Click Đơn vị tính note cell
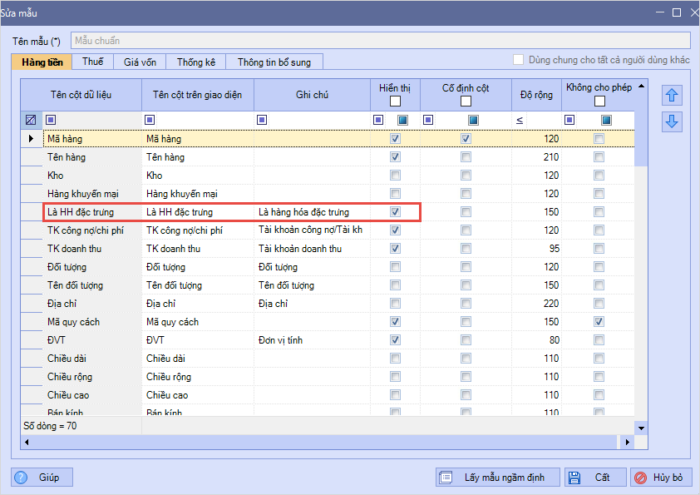 pyautogui.click(x=312, y=340)
